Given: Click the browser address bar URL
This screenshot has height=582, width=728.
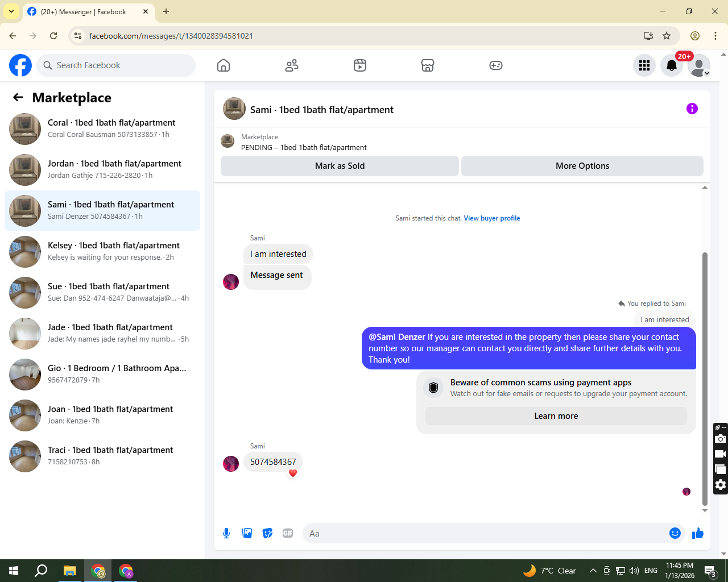Looking at the screenshot, I should click(x=171, y=36).
